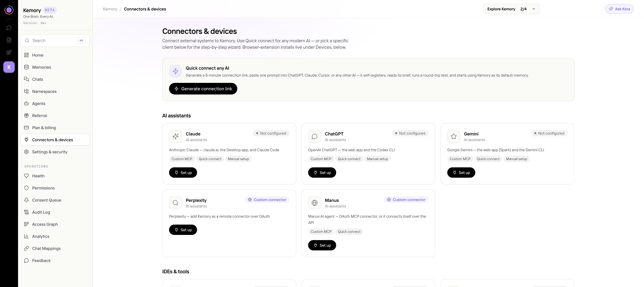Click the Gemini star icon
This screenshot has height=287, width=644.
(x=454, y=136)
